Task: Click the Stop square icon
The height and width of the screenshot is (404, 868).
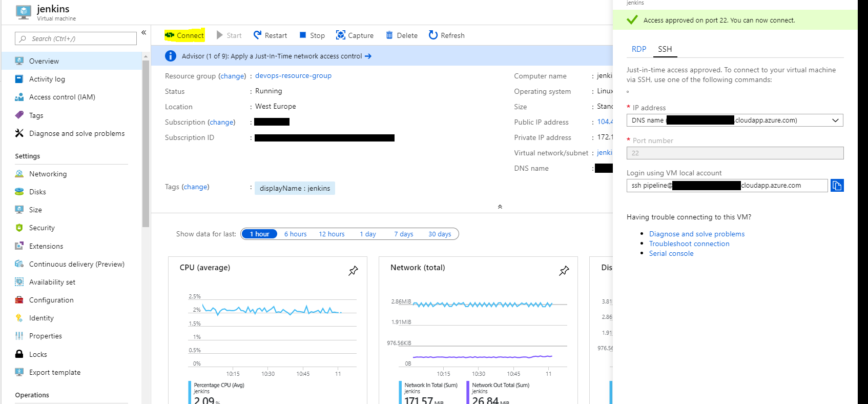Action: tap(303, 35)
